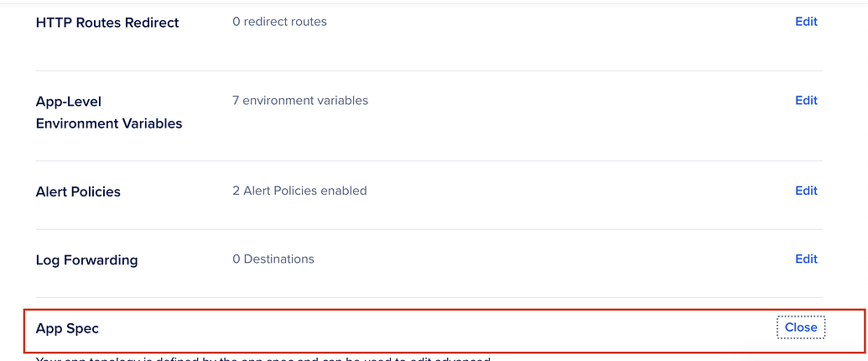Open Edit for Alert Policies
Image resolution: width=868 pixels, height=361 pixels.
tap(806, 191)
